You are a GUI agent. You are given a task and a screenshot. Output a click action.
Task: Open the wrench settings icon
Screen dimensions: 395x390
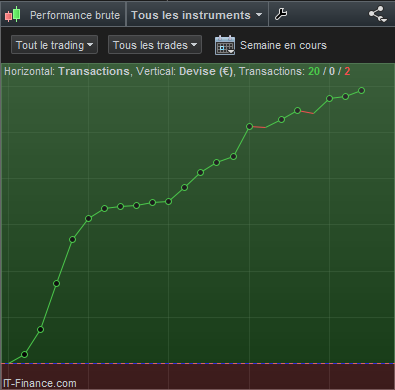281,14
